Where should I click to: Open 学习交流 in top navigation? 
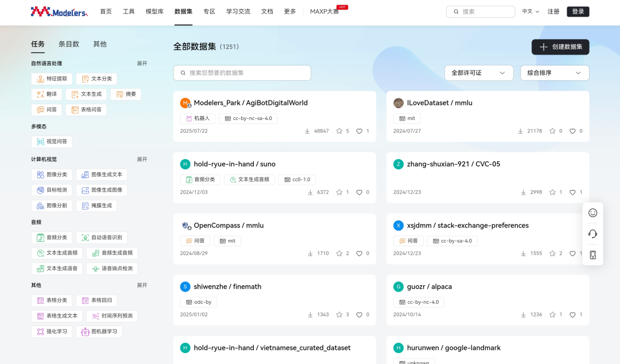pyautogui.click(x=238, y=11)
